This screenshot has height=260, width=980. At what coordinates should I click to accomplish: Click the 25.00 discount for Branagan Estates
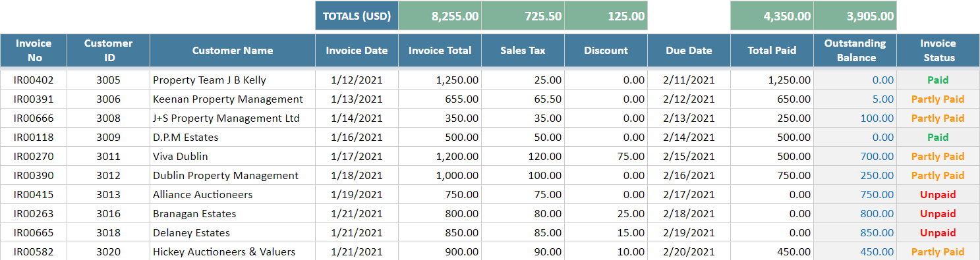606,214
